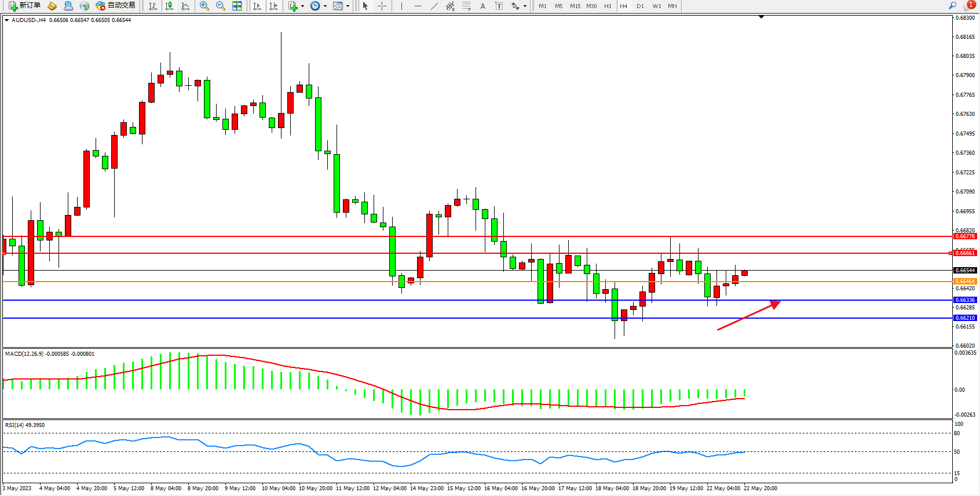Screen dimensions: 980x496
Task: Switch to the D1 timeframe
Action: coord(640,6)
